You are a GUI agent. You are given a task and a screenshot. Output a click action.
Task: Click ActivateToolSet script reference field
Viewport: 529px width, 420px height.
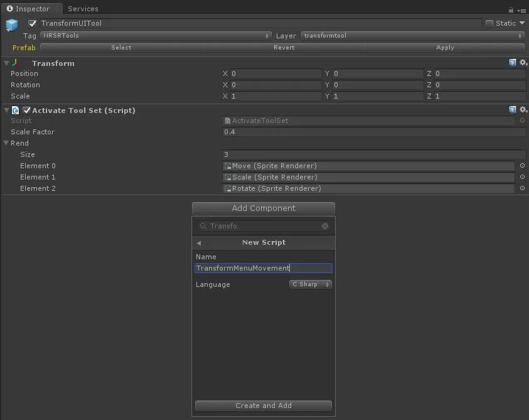pyautogui.click(x=368, y=121)
